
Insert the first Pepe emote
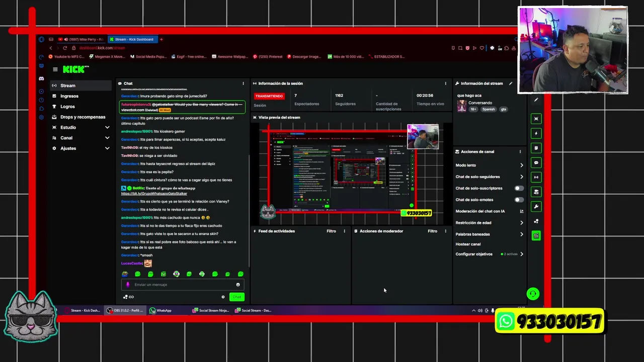[x=125, y=274]
